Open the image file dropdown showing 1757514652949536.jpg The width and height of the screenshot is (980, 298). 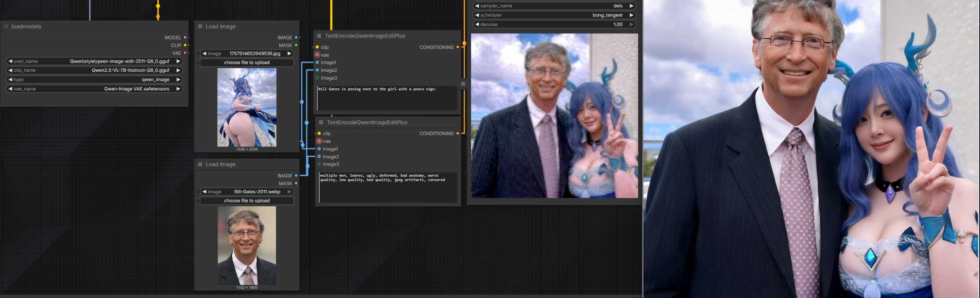click(x=247, y=53)
